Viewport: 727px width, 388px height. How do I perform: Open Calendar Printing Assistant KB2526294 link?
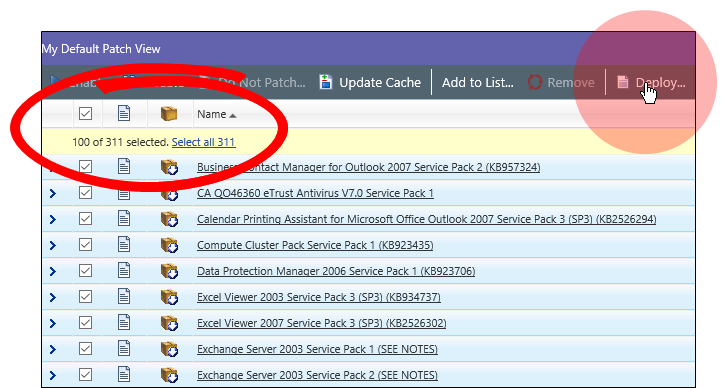[427, 219]
